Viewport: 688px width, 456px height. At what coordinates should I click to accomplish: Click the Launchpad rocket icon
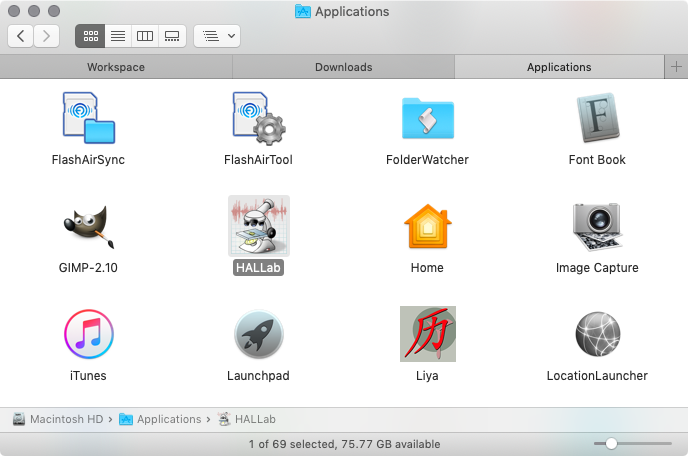(258, 334)
